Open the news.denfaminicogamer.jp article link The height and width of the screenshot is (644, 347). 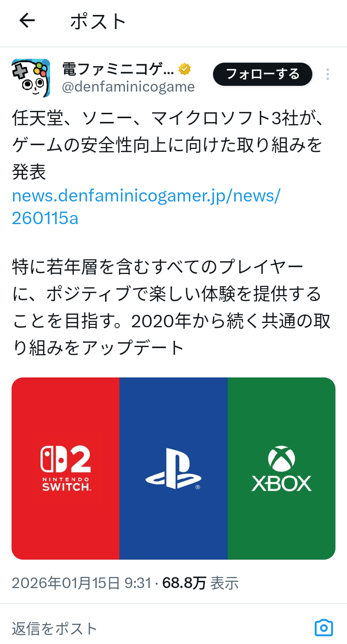click(146, 207)
